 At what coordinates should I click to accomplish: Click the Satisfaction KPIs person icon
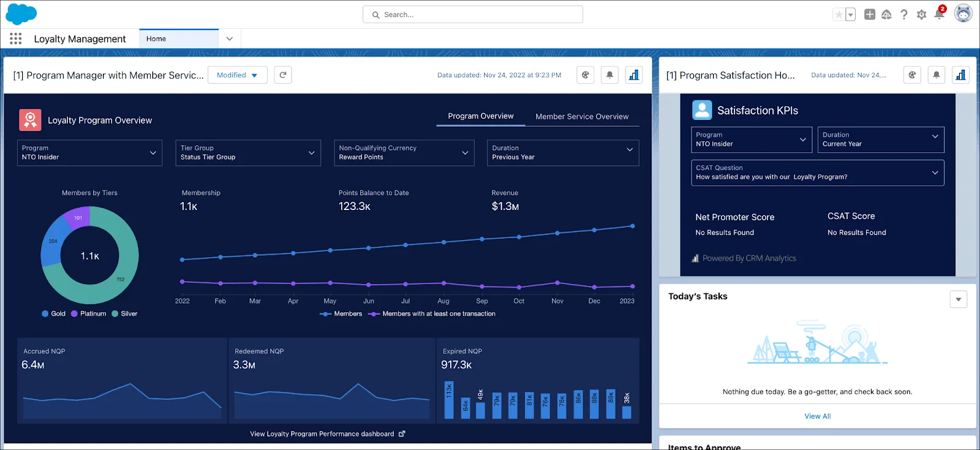coord(702,110)
